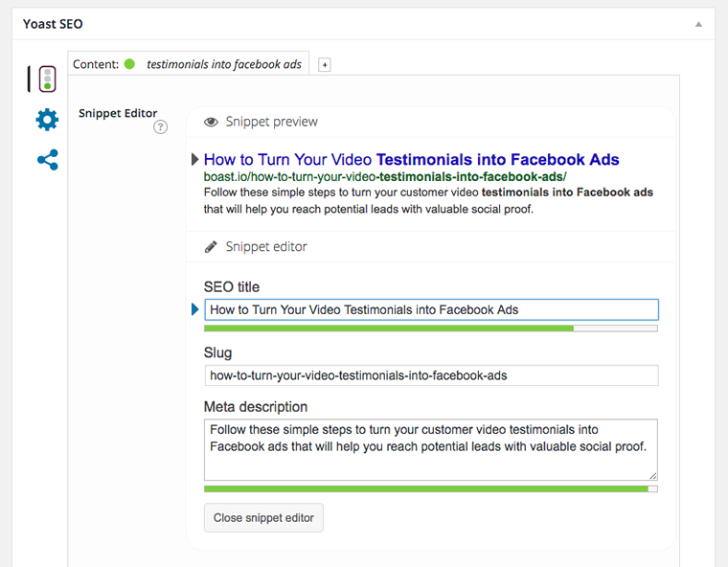Click the eye icon beside Snippet preview
The height and width of the screenshot is (567, 728).
click(211, 123)
